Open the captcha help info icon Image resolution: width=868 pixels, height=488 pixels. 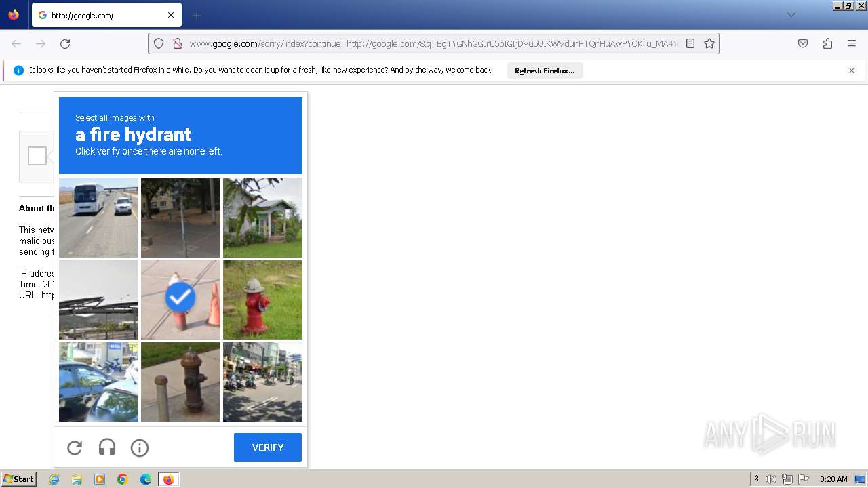[140, 447]
